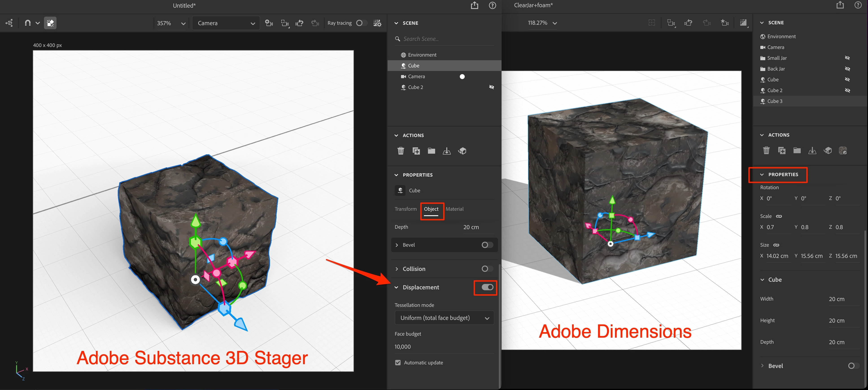Delete object with Stager trash icon
This screenshot has width=868, height=390.
coord(400,151)
